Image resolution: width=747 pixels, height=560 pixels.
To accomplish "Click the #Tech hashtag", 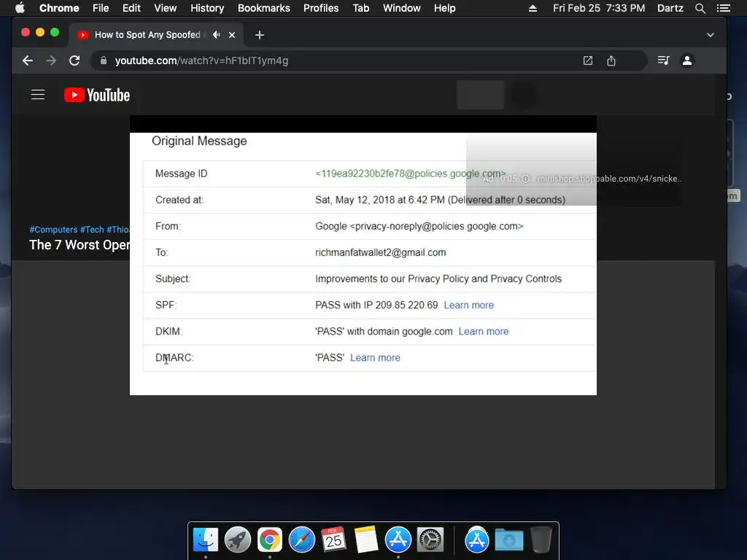I will coord(92,229).
